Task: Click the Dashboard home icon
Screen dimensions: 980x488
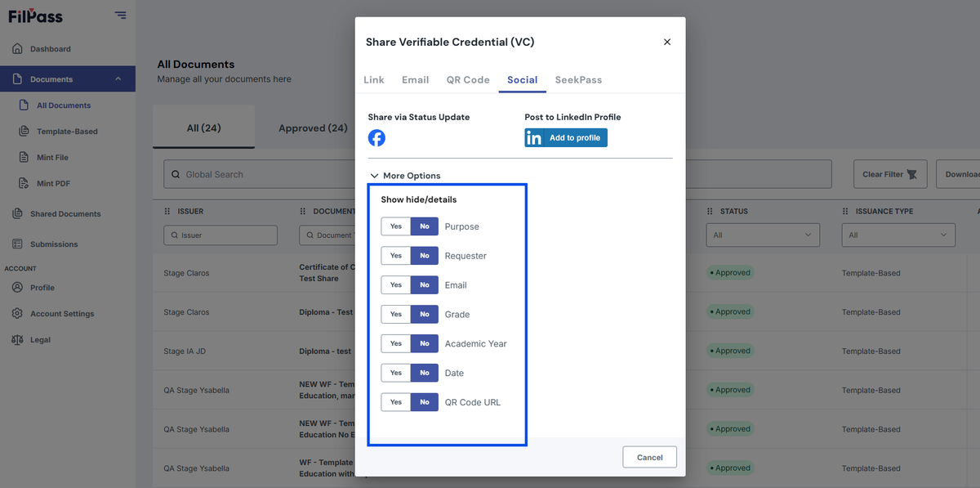Action: 17,49
